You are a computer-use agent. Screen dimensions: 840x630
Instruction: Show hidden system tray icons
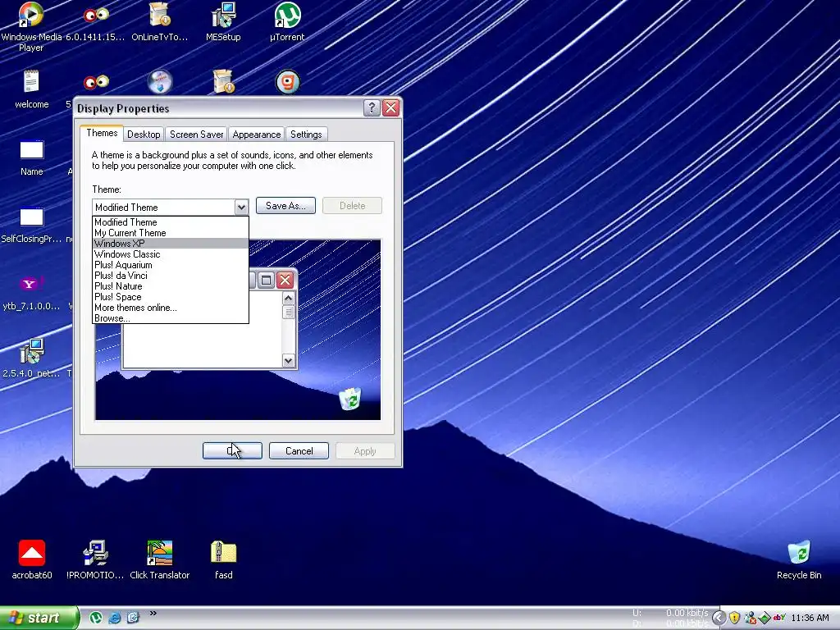tap(719, 619)
